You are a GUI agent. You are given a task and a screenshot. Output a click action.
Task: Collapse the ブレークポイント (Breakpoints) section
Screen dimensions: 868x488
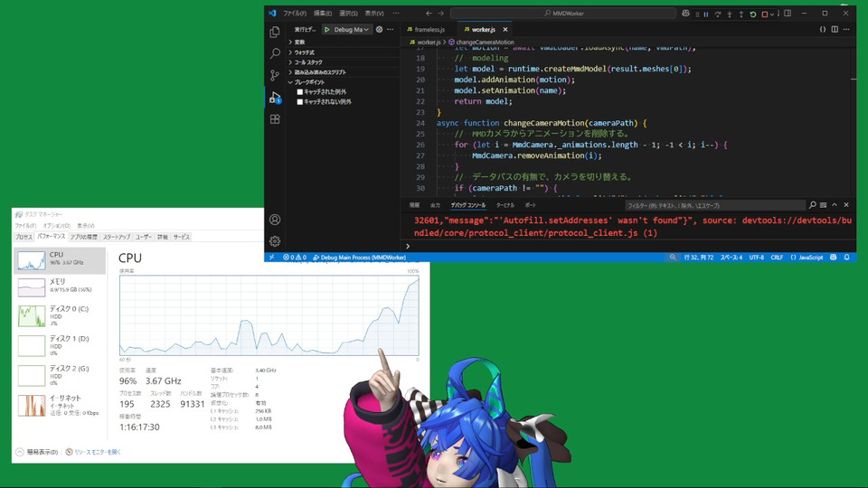point(344,82)
